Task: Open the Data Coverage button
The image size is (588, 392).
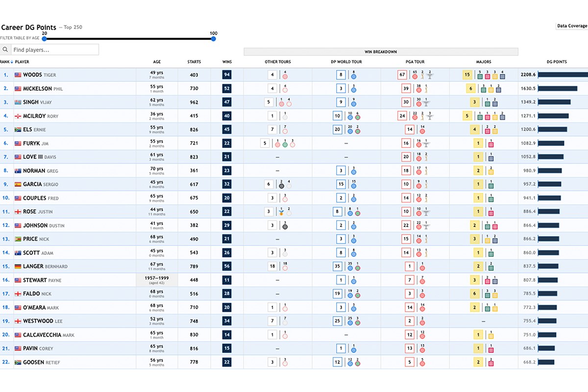Action: point(572,26)
